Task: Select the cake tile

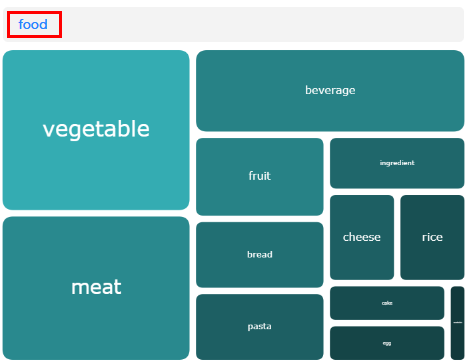Action: [x=387, y=303]
